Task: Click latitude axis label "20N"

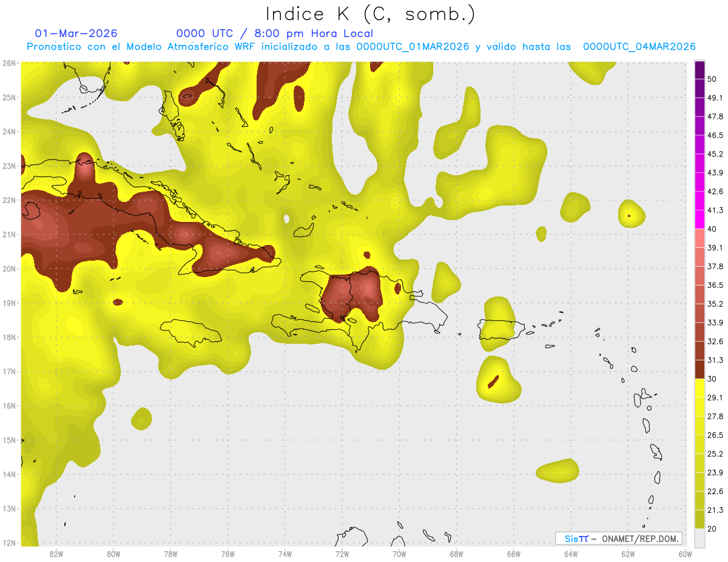Action: pos(8,269)
